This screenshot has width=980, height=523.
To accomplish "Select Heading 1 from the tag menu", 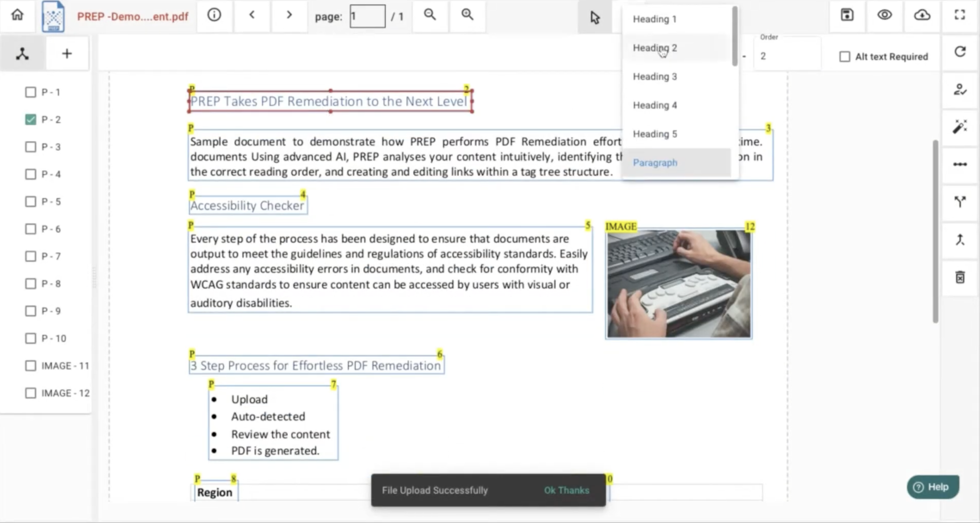I will pyautogui.click(x=654, y=19).
